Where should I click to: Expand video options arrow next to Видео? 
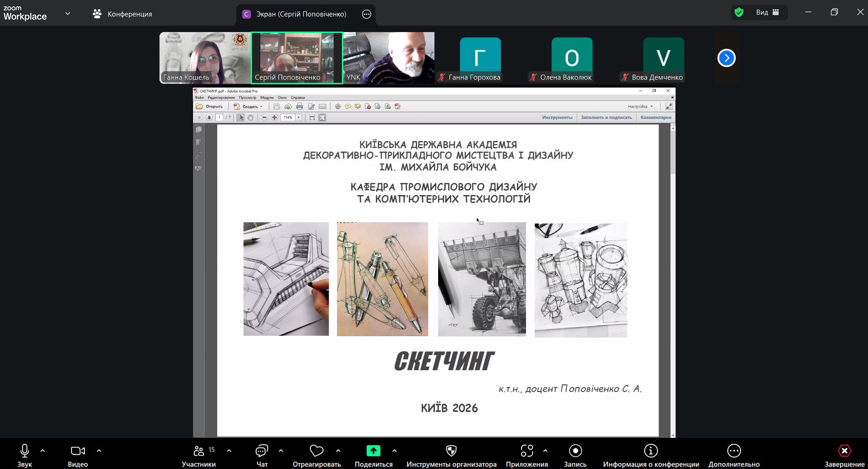point(99,451)
